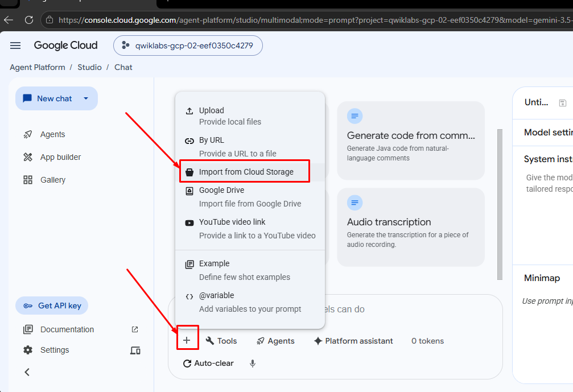The height and width of the screenshot is (392, 573).
Task: Click the external link icon beside Documentation
Action: click(x=135, y=329)
